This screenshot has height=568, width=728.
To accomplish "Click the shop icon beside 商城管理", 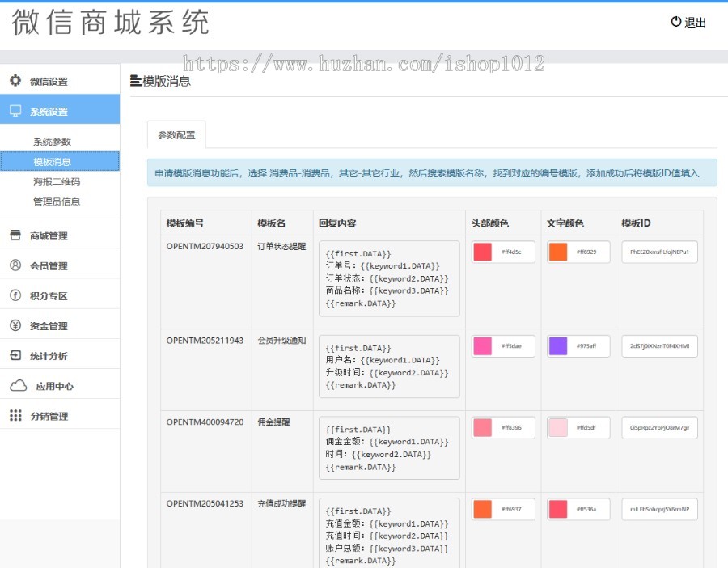I will click(x=15, y=235).
